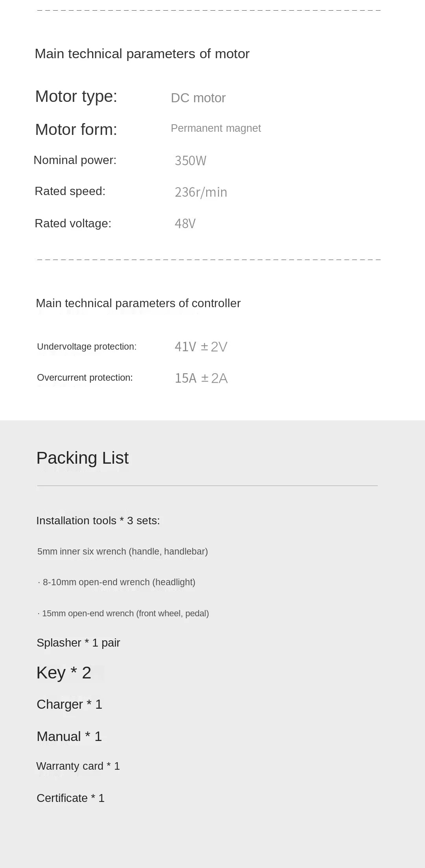The height and width of the screenshot is (868, 425).
Task: Select the 'Warranty card * 1' entry
Action: tap(78, 766)
